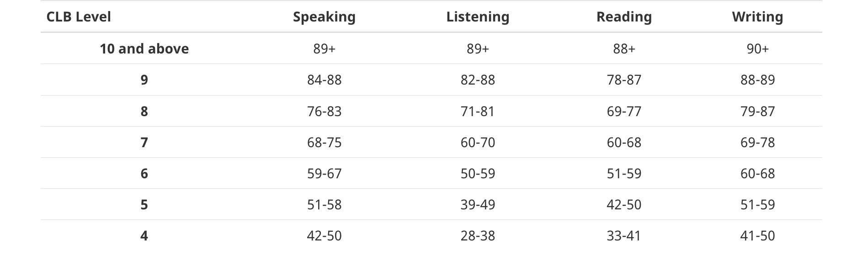Click Speaking score 51-58 for level 5
Viewport: 868px width, 256px height.
click(x=324, y=204)
